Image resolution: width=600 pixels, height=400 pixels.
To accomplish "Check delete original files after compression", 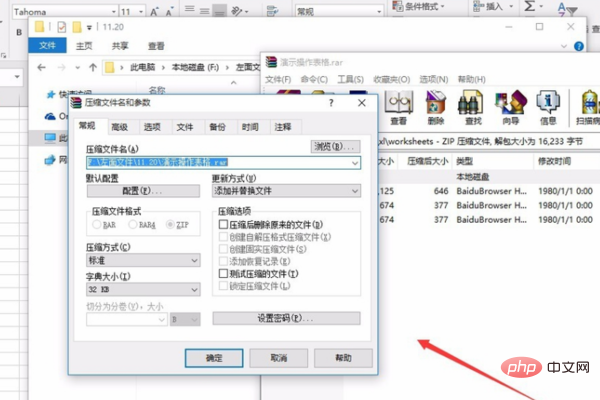I will pos(223,224).
